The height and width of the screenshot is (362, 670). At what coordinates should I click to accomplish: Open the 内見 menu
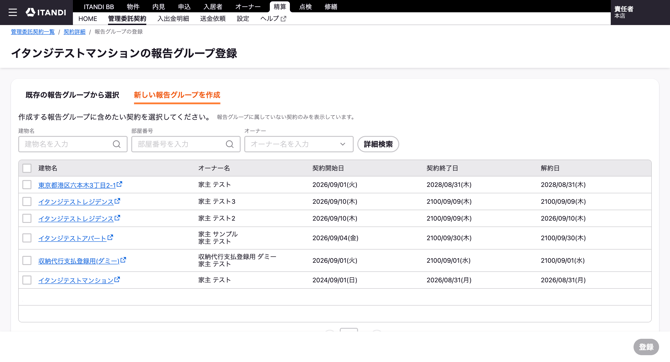(x=159, y=7)
